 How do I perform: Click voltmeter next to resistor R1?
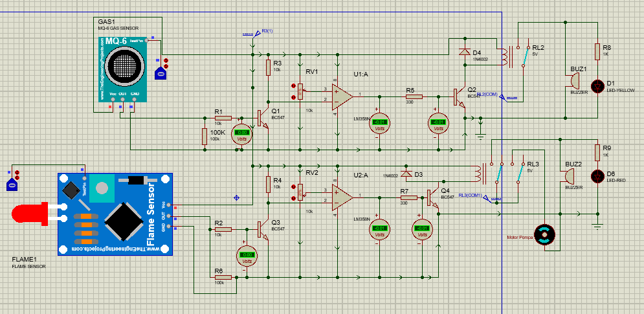tap(242, 133)
